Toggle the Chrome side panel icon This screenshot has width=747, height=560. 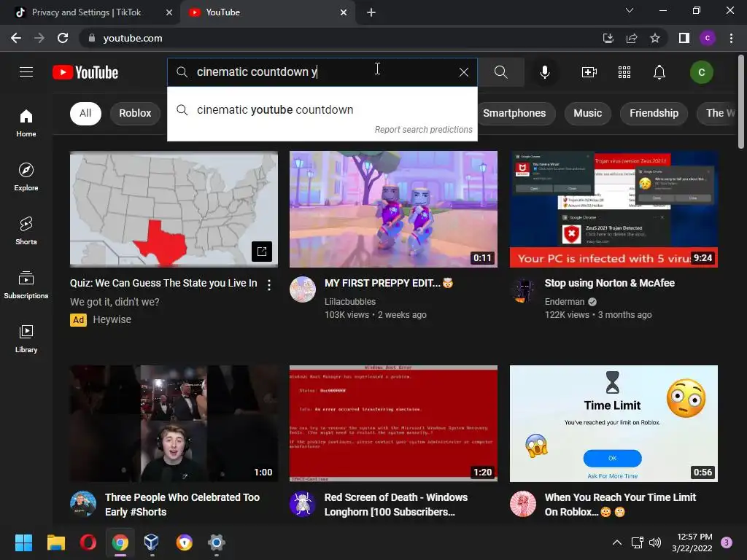click(684, 38)
